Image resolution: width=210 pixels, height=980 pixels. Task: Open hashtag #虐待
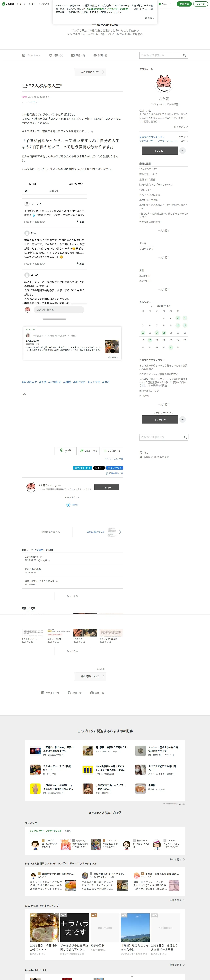[x=106, y=382]
